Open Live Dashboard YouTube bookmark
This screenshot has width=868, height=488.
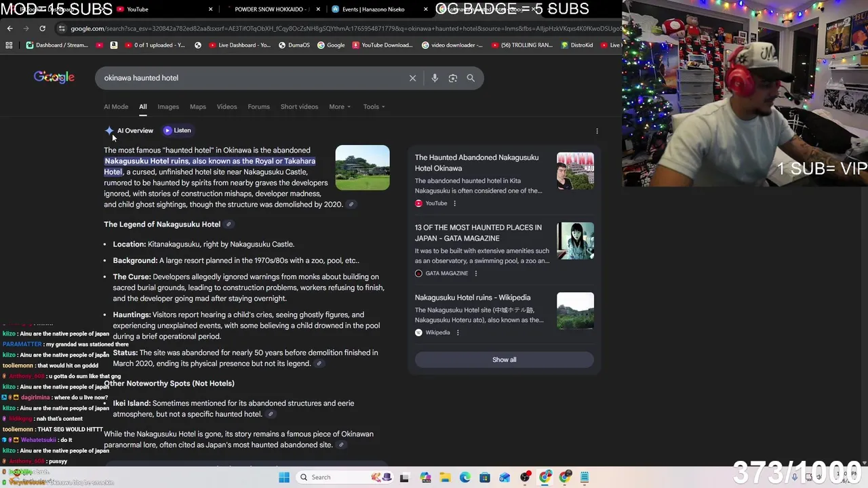(240, 45)
